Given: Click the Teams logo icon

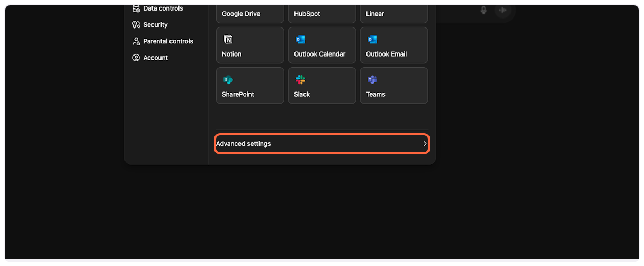Looking at the screenshot, I should [372, 80].
